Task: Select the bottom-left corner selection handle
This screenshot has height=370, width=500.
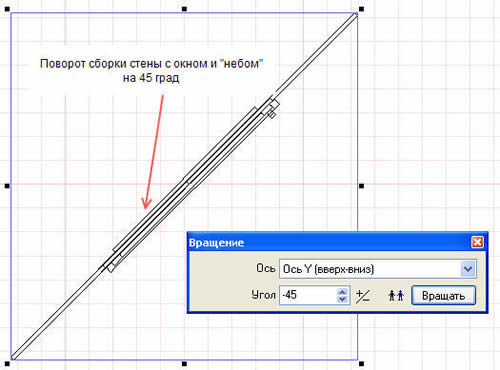Action: pyautogui.click(x=7, y=363)
